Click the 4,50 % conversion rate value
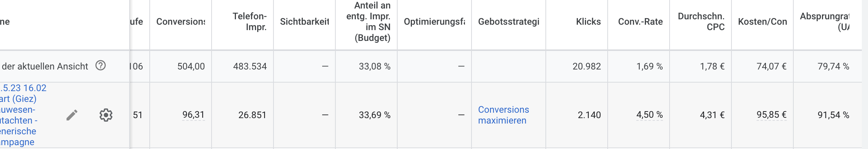This screenshot has width=868, height=149. tap(649, 115)
